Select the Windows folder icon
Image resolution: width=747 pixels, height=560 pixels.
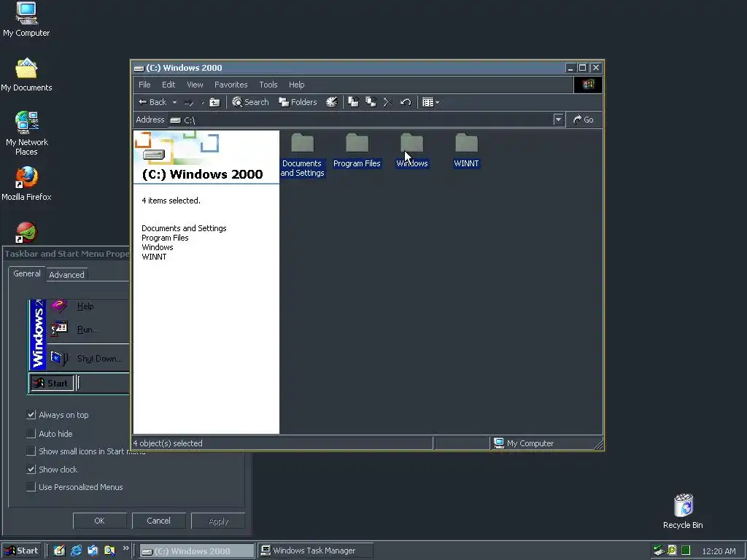(x=412, y=143)
